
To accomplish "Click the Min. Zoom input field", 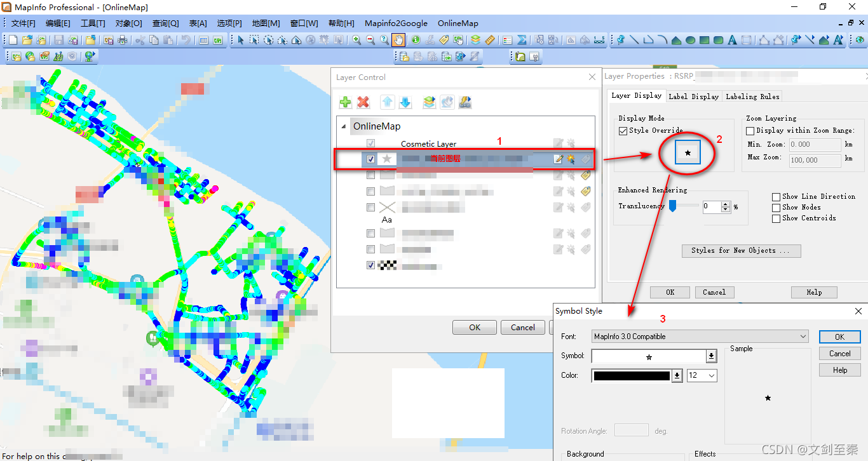I will (815, 145).
